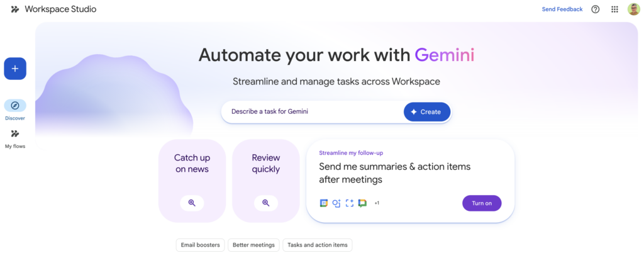The width and height of the screenshot is (644, 258).
Task: Click the Google Chat icon in the meeting card
Action: click(x=362, y=203)
